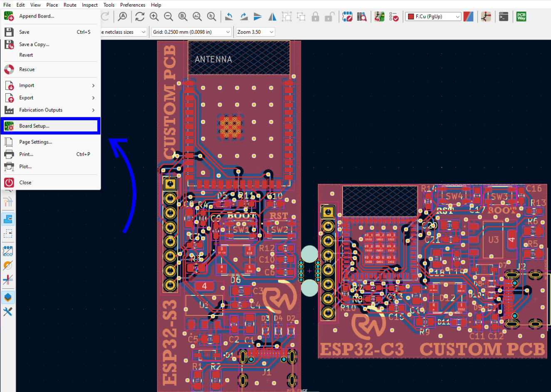
Task: Choose Print from the File menu
Action: point(51,154)
